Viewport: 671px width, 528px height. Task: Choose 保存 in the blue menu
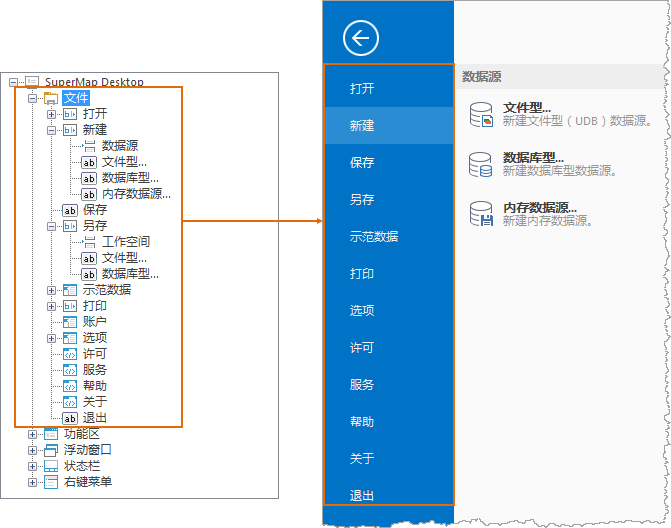[x=389, y=163]
